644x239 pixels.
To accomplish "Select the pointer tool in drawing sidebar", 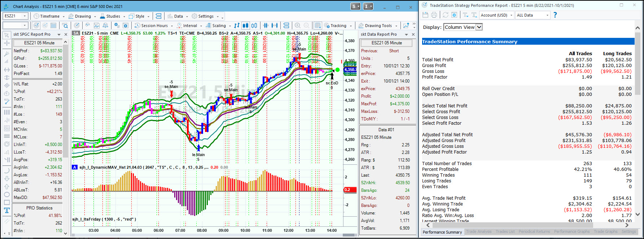I will pos(6,35).
